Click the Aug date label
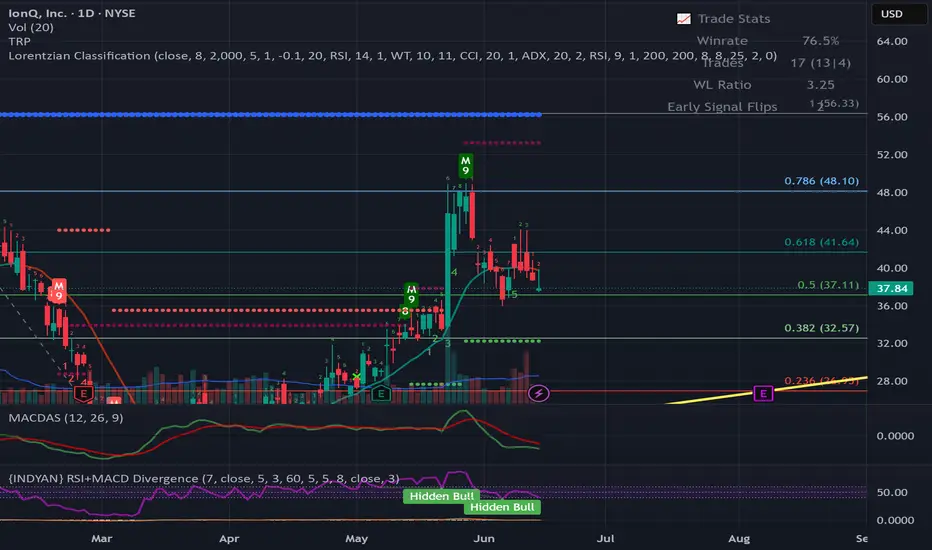The image size is (932, 550). 739,539
